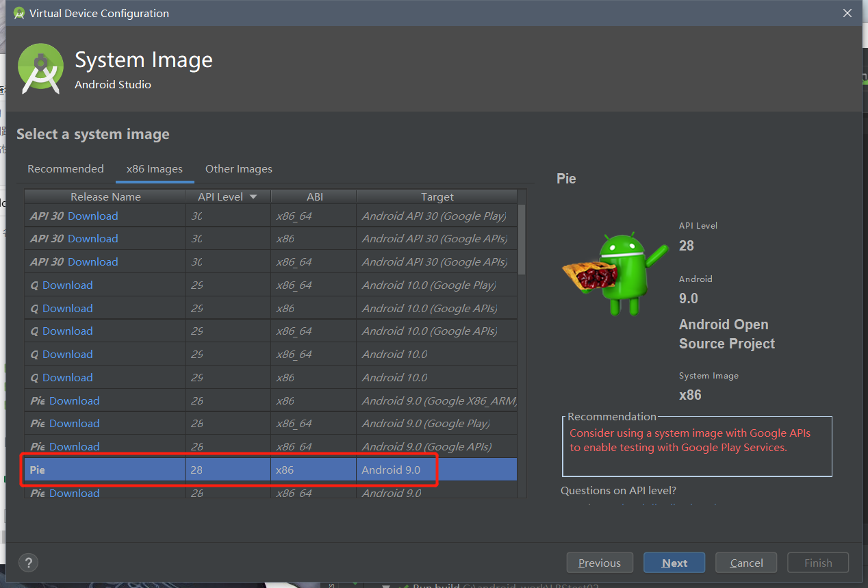
Task: Cancel the virtual device configuration
Action: 746,563
